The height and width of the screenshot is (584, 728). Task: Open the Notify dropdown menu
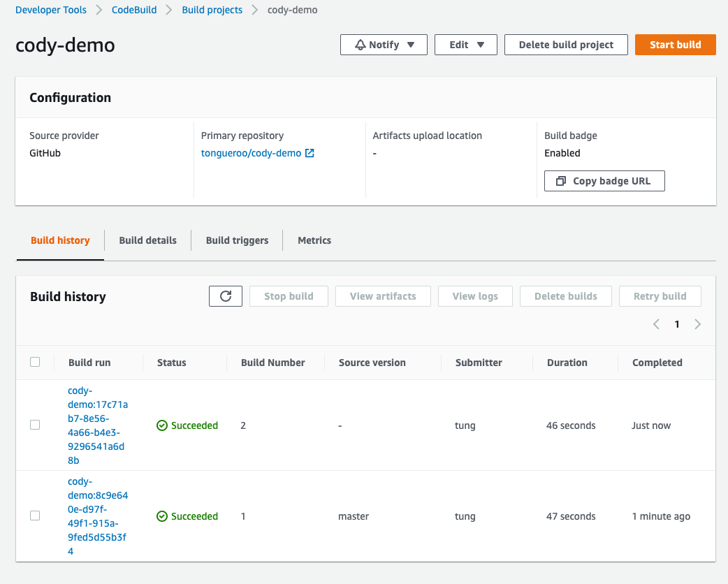tap(384, 45)
